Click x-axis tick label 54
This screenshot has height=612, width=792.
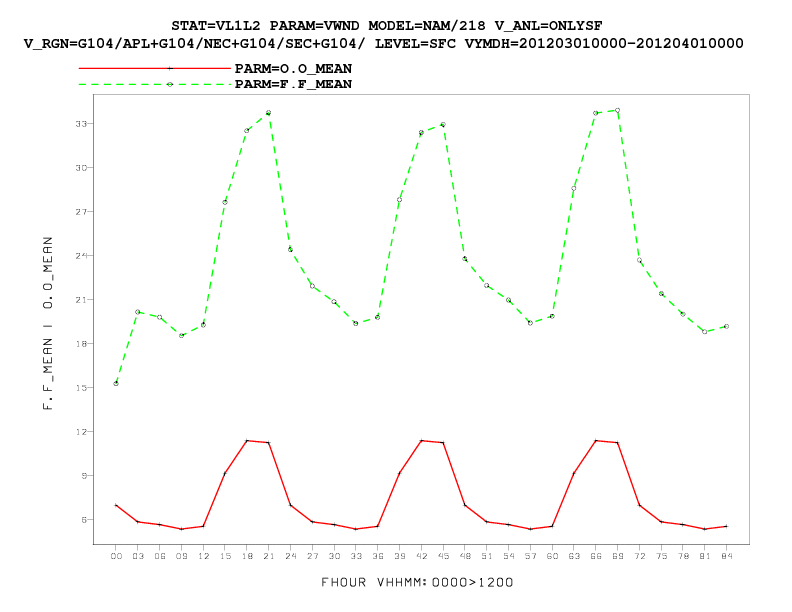(509, 556)
